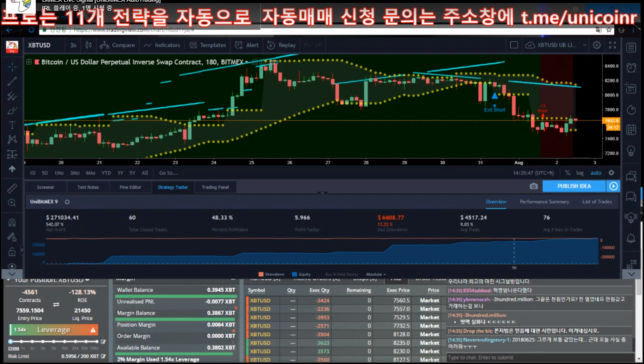Set chart range to 1Mo
Screen dimensions: 644x364
(59, 173)
